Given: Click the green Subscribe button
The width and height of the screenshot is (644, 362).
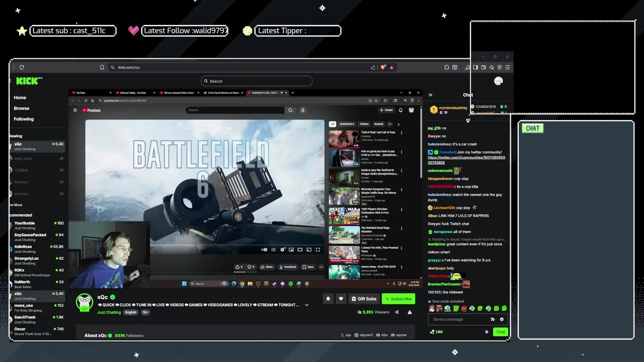Looking at the screenshot, I should tap(398, 299).
